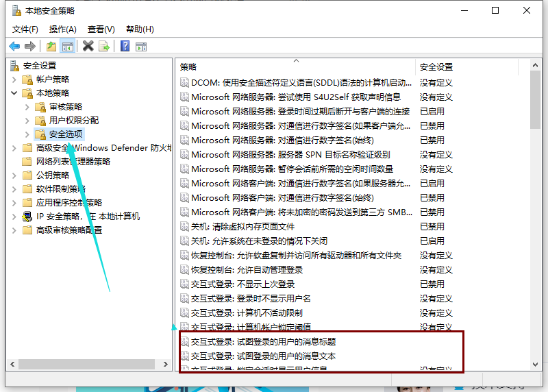Screen dimensions: 548x392
Task: Open the 操作(A) menu
Action: coord(63,29)
